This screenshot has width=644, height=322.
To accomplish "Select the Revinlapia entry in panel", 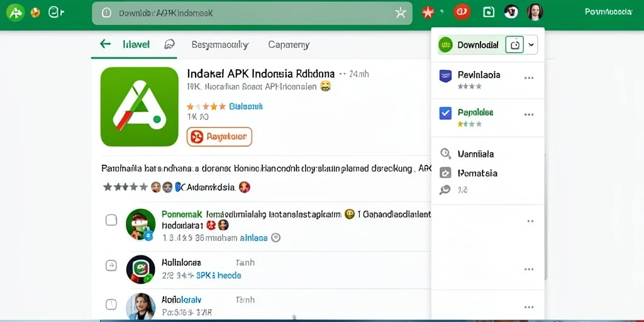I will [x=488, y=80].
